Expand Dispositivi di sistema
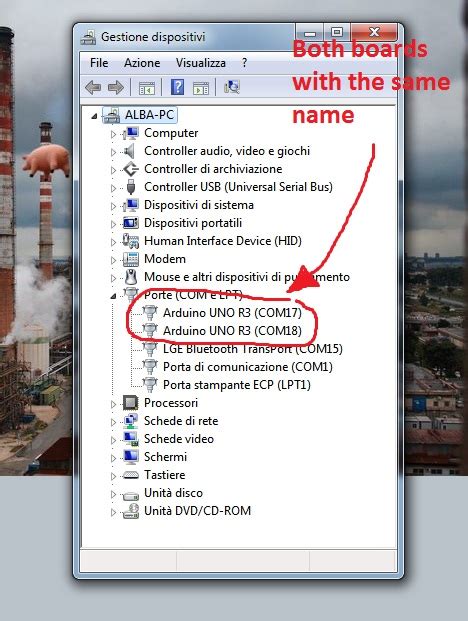Screen dimensions: 468x621 [x=113, y=206]
